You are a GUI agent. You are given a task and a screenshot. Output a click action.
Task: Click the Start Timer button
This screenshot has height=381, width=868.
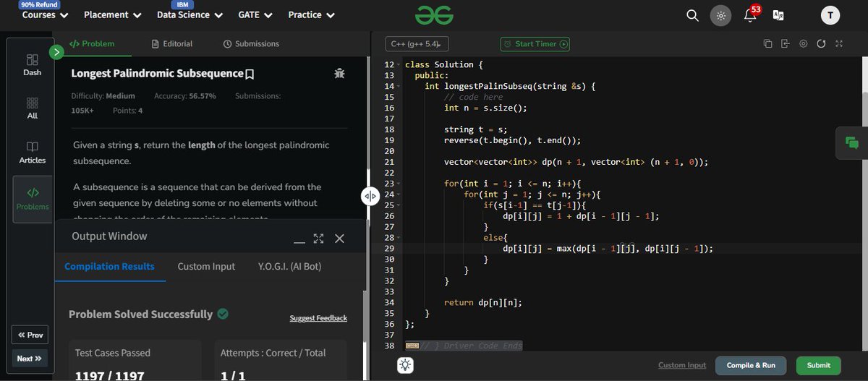(x=535, y=44)
